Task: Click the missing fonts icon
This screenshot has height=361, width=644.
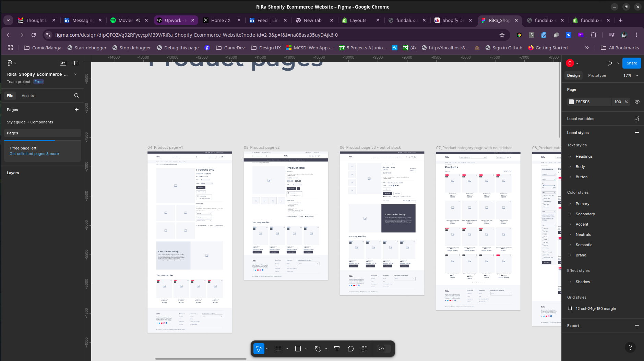Action: [63, 63]
